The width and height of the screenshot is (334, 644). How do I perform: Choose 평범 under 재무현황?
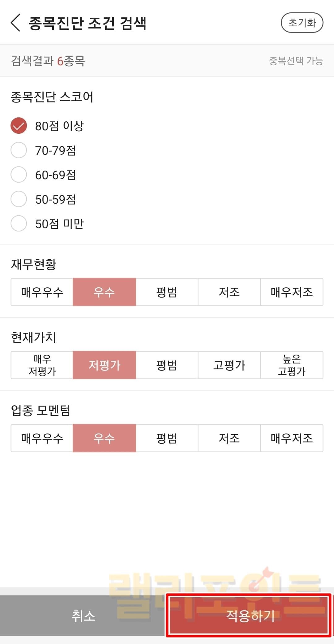pos(167,292)
